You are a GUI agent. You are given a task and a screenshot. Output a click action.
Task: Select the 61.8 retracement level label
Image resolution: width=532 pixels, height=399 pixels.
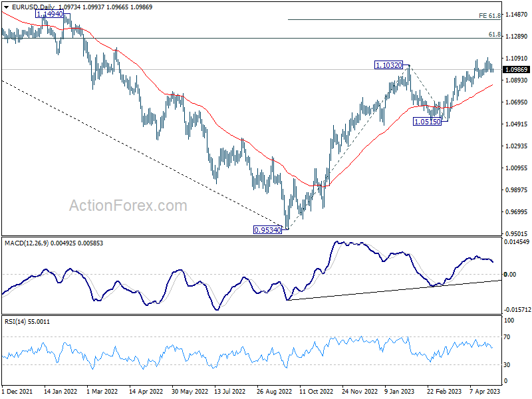(494, 35)
